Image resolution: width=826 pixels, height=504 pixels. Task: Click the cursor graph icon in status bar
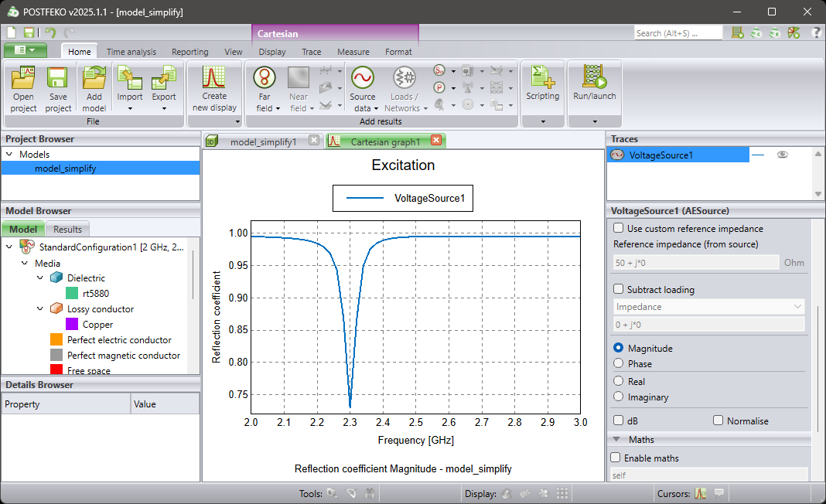[700, 493]
